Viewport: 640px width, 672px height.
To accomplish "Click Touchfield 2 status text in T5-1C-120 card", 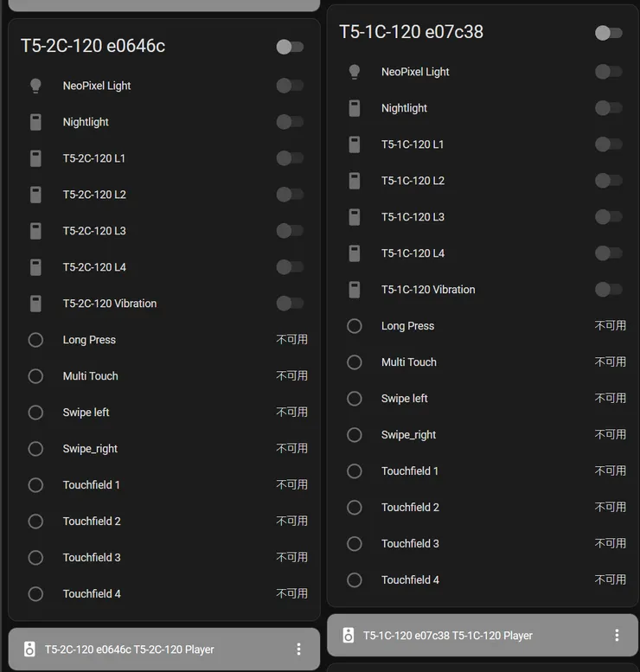I will point(610,508).
